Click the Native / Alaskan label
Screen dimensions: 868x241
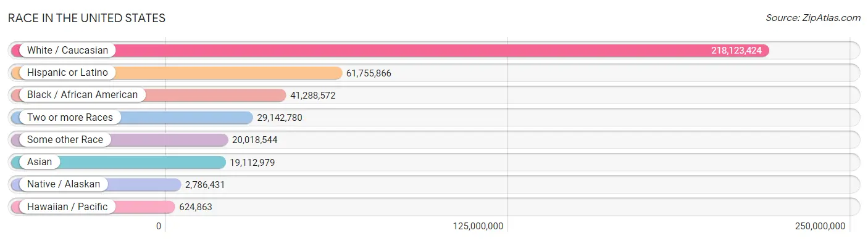[x=64, y=184]
